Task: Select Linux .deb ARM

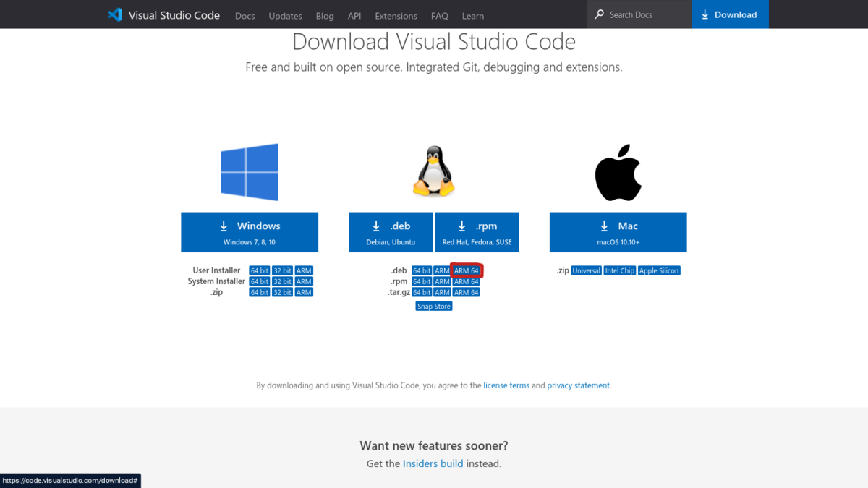Action: pos(442,271)
